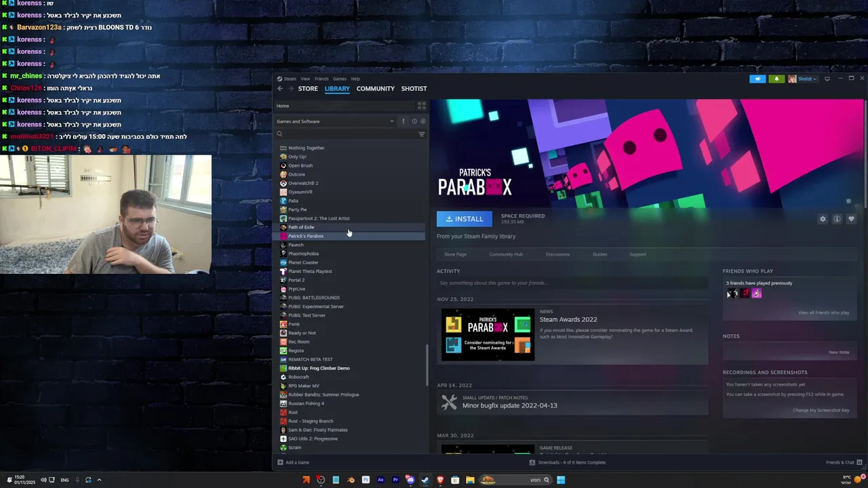Open the Store Page link
The width and height of the screenshot is (868, 488).
455,254
